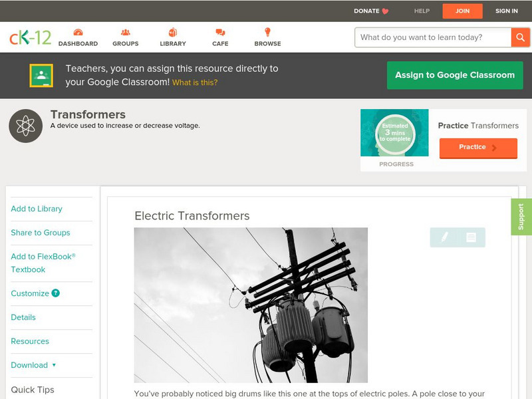Click the orange search magnifier icon
The width and height of the screenshot is (532, 399).
pyautogui.click(x=520, y=37)
